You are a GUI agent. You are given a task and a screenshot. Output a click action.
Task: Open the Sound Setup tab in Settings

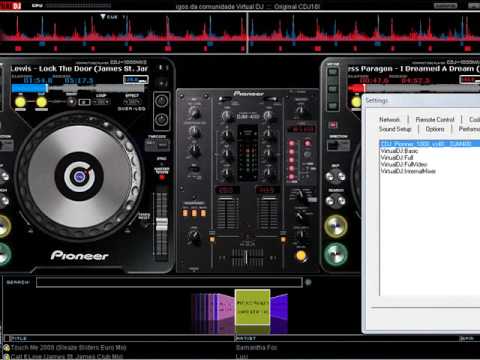point(395,129)
